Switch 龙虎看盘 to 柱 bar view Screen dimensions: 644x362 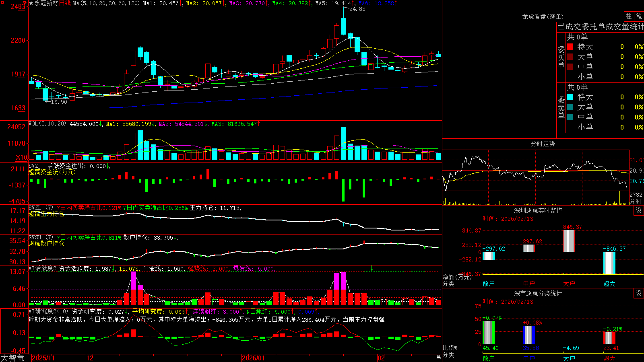point(629,16)
